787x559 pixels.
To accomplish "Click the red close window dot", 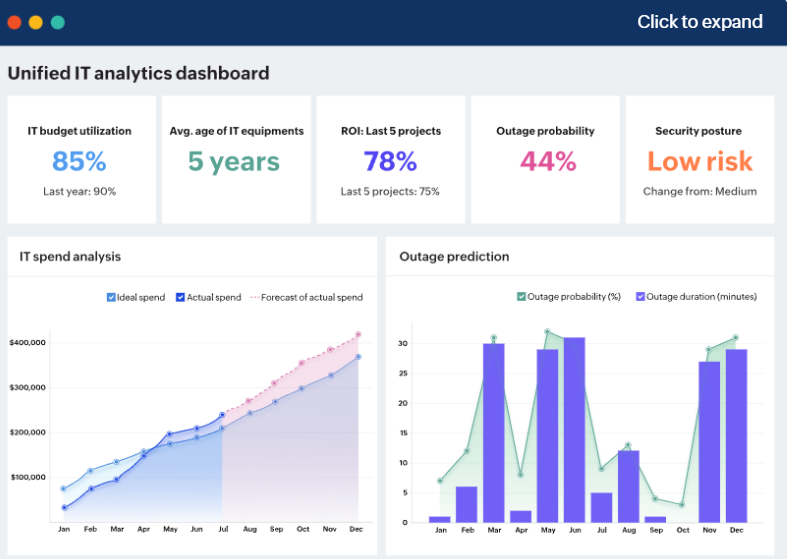I will [14, 22].
